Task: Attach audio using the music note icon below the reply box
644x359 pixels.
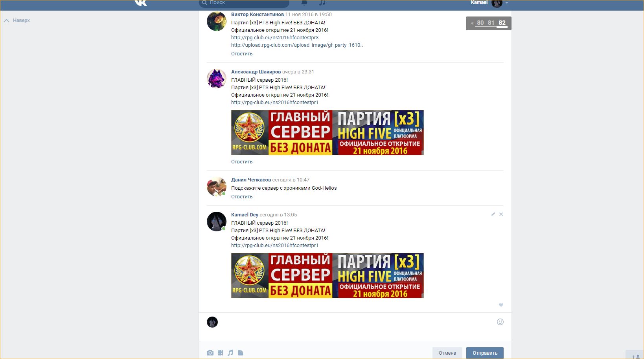Action: [230, 353]
